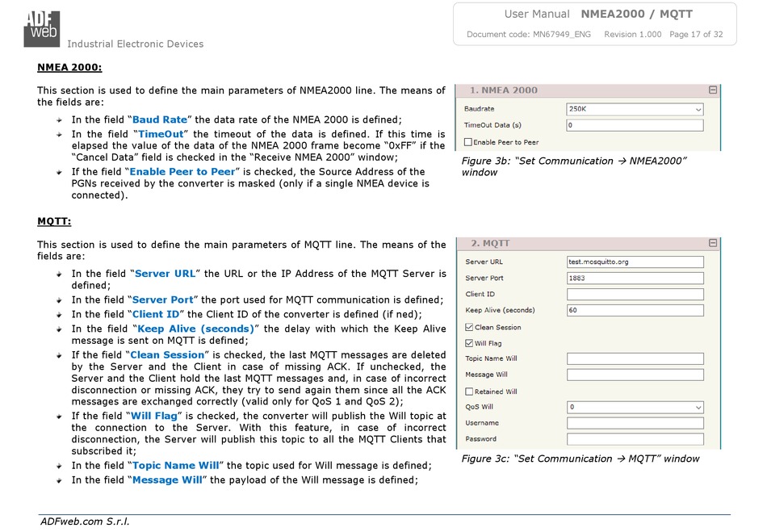767x532 pixels.
Task: Check the Retained Will checkbox
Action: 469,392
